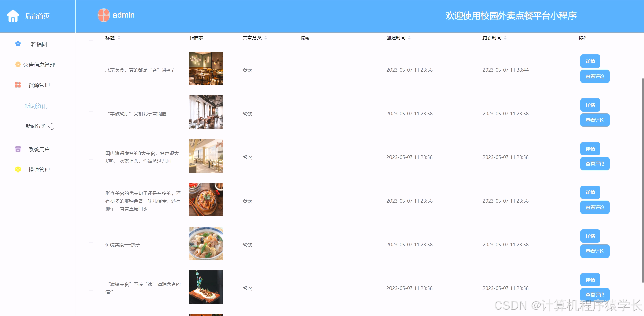Viewport: 644px width, 316px height.
Task: Click the admin avatar icon
Action: [104, 15]
